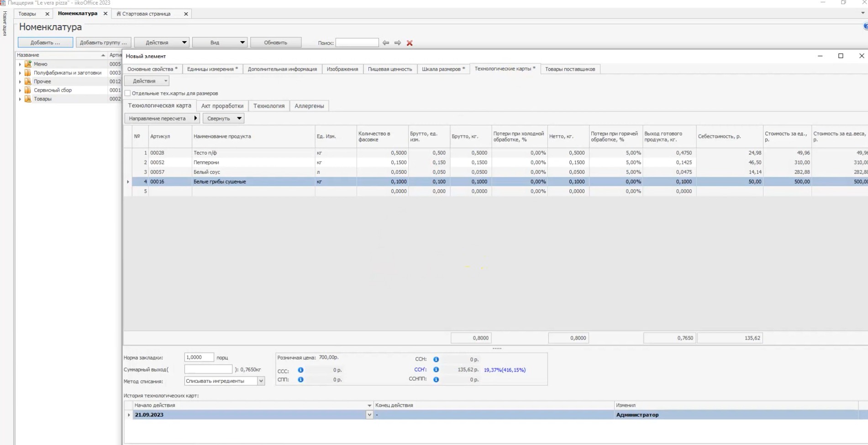Close the Стартовая страница tab
The image size is (868, 445).
coord(186,14)
